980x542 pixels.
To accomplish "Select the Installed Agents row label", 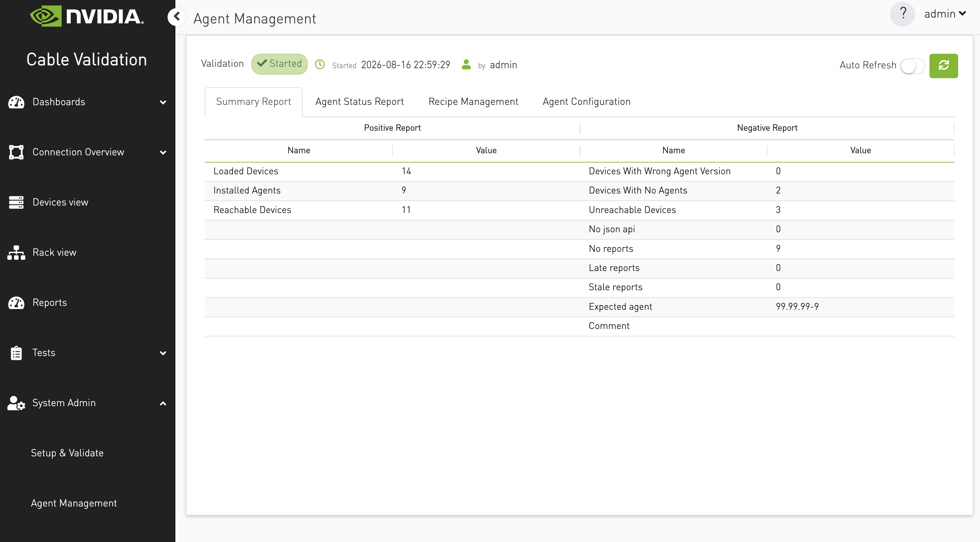I will pyautogui.click(x=247, y=191).
